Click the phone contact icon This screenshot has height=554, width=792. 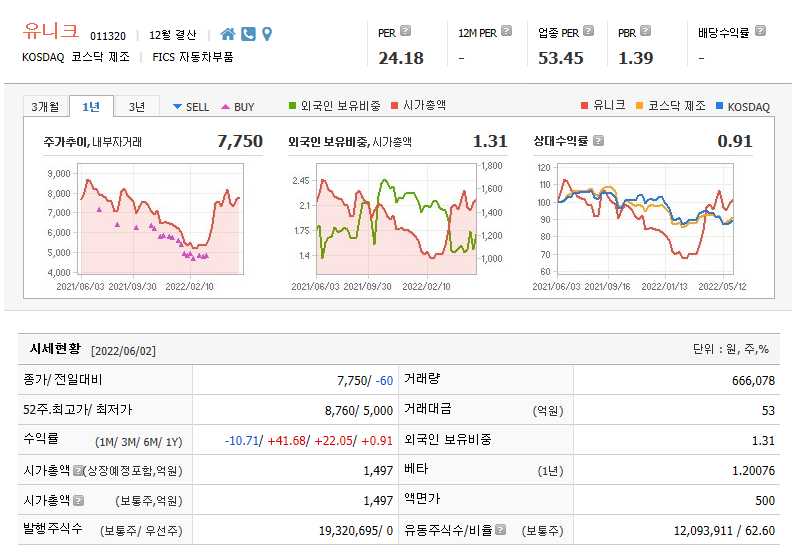click(249, 34)
